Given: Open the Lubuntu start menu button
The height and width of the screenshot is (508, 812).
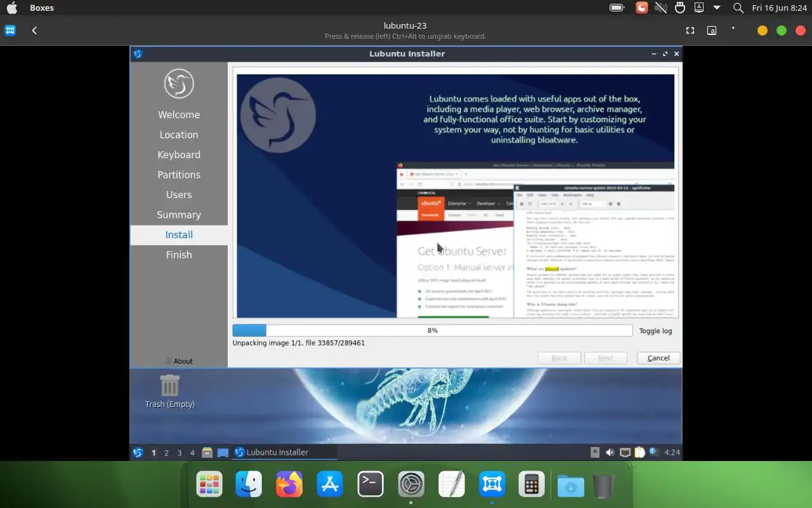Looking at the screenshot, I should pyautogui.click(x=138, y=453).
